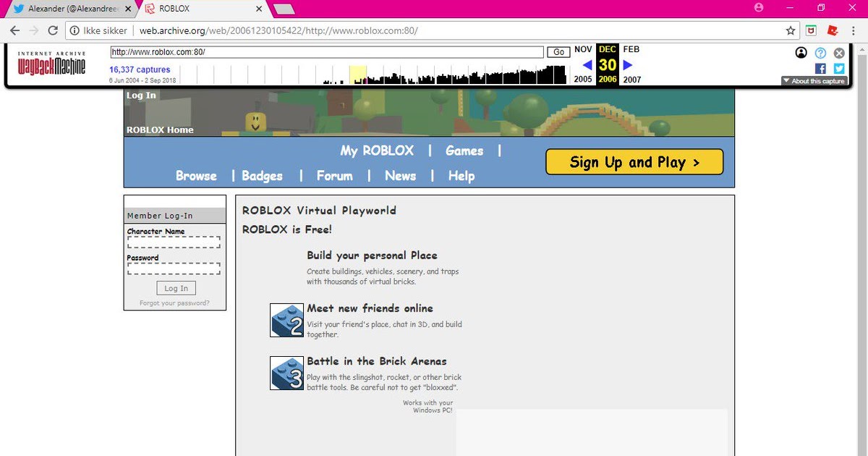This screenshot has width=868, height=456.
Task: Click Sign Up and Play button
Action: [634, 162]
